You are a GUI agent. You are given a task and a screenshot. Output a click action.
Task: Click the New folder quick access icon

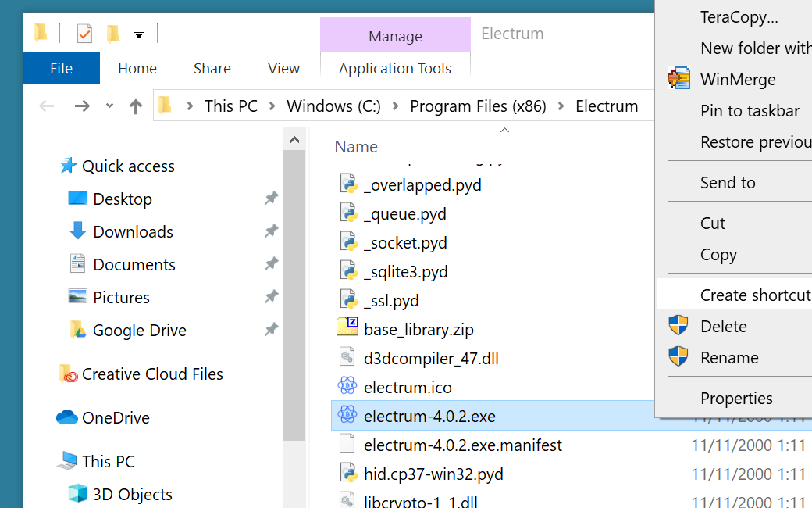[113, 34]
